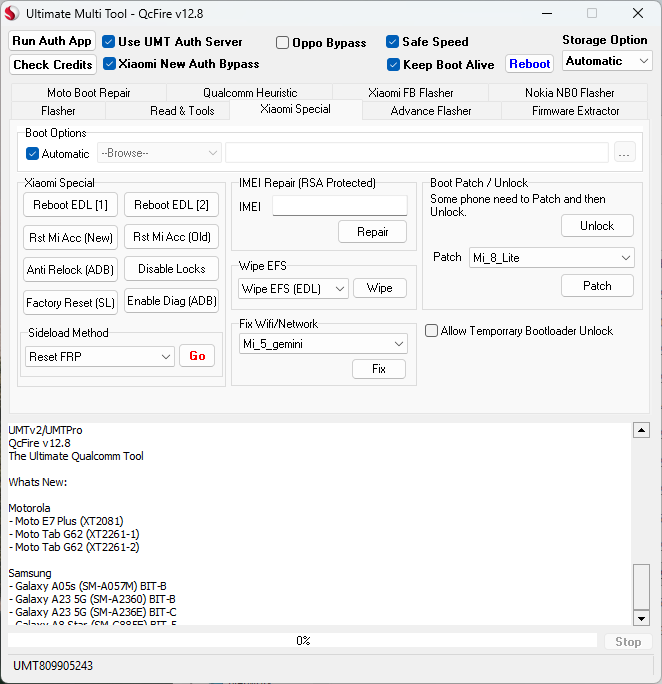Click the red Go button
The height and width of the screenshot is (684, 662).
197,356
